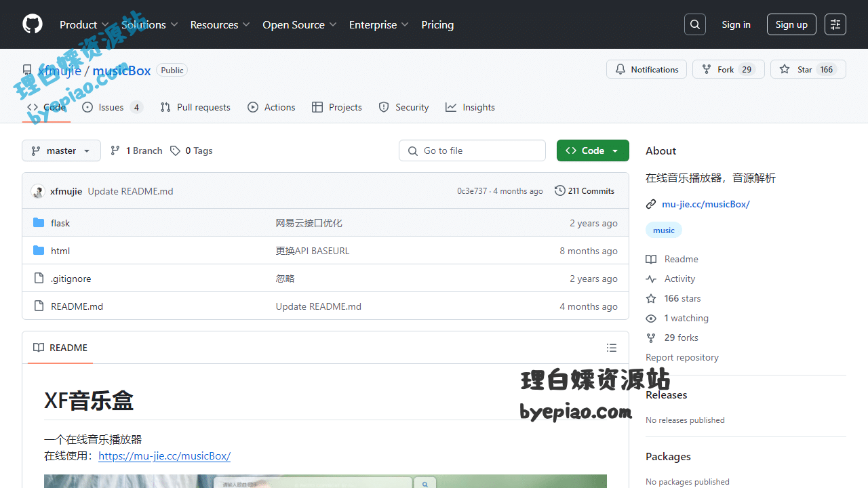Click the Sign in link

[736, 24]
